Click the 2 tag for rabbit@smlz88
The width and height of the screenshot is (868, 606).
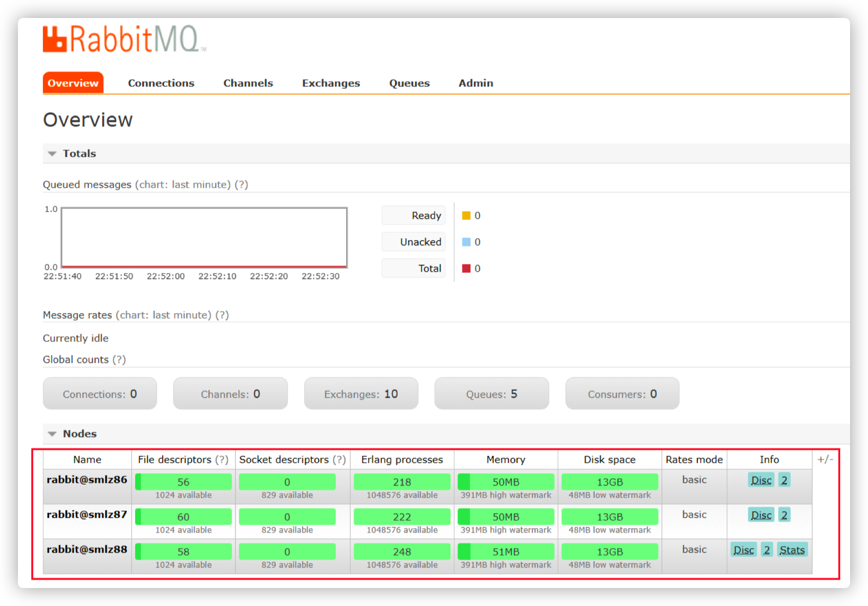click(x=767, y=550)
